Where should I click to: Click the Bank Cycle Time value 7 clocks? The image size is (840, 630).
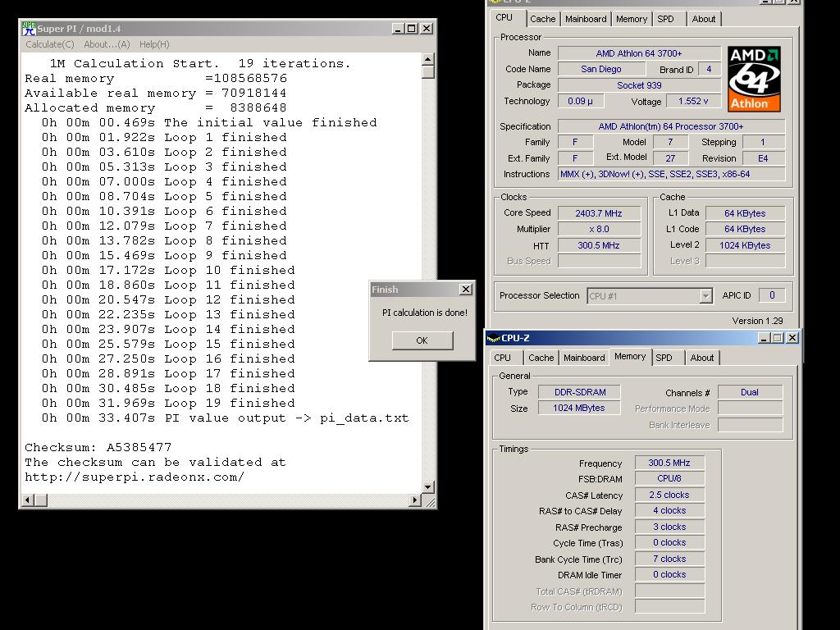click(669, 559)
